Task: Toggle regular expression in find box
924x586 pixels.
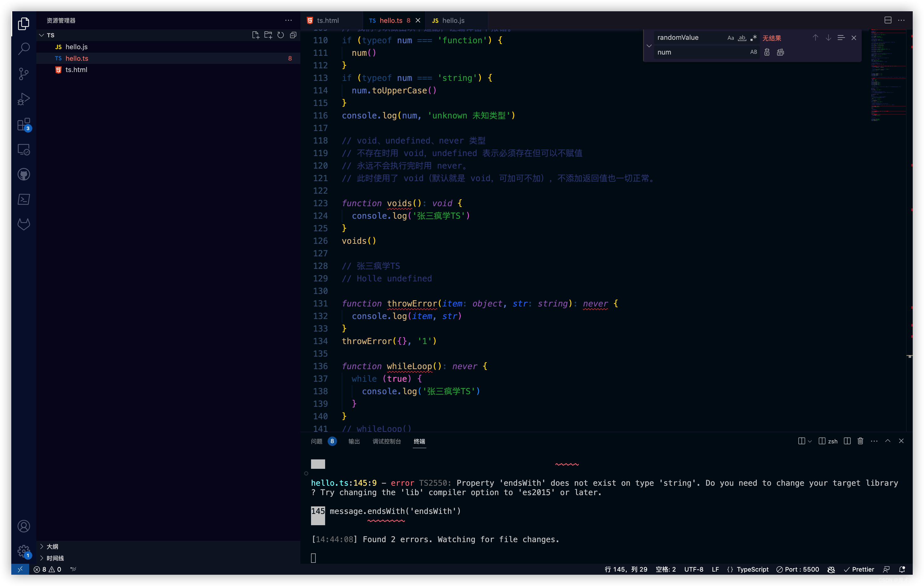Action: coord(754,38)
